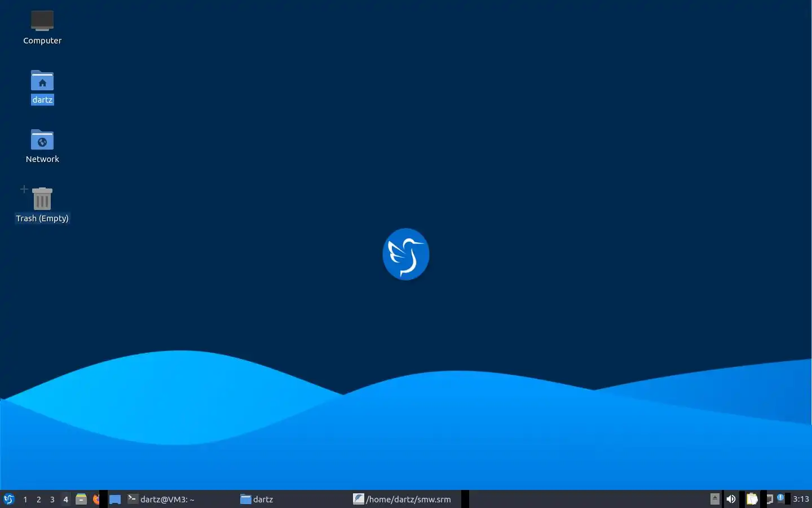Select the dartz home folder icon
812x508 pixels.
point(42,87)
